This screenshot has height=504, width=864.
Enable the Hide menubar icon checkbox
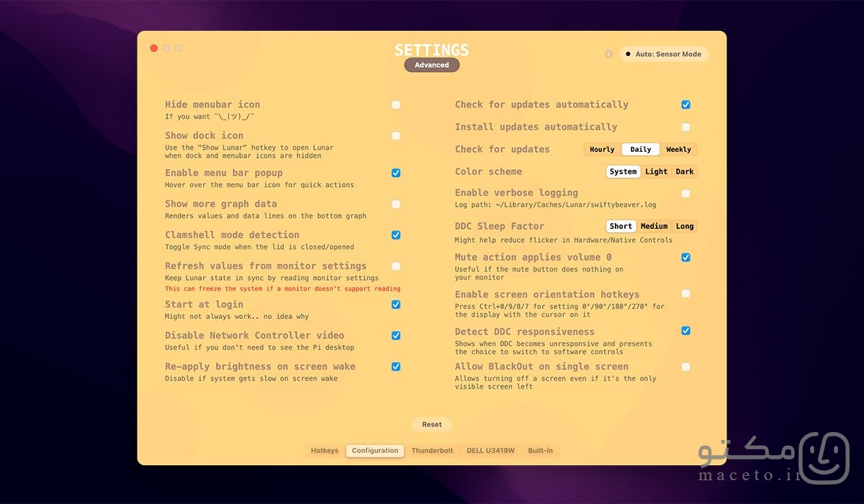[x=396, y=105]
